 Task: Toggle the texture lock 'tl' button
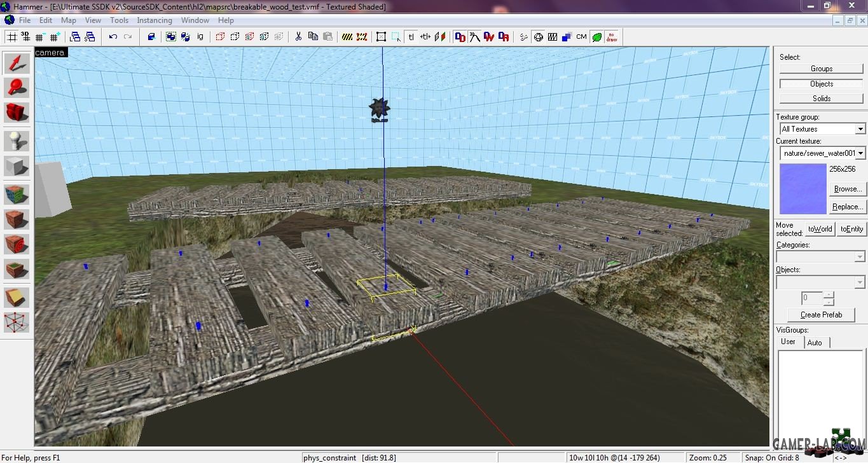[411, 37]
